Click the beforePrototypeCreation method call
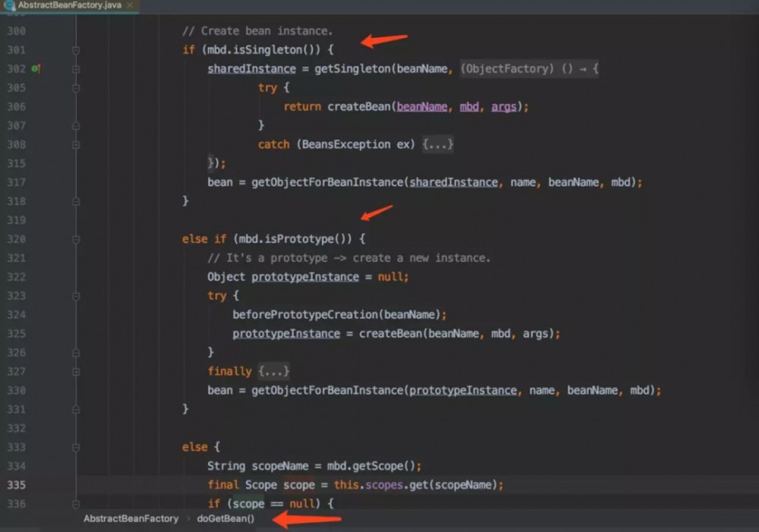The width and height of the screenshot is (759, 532). [x=305, y=315]
